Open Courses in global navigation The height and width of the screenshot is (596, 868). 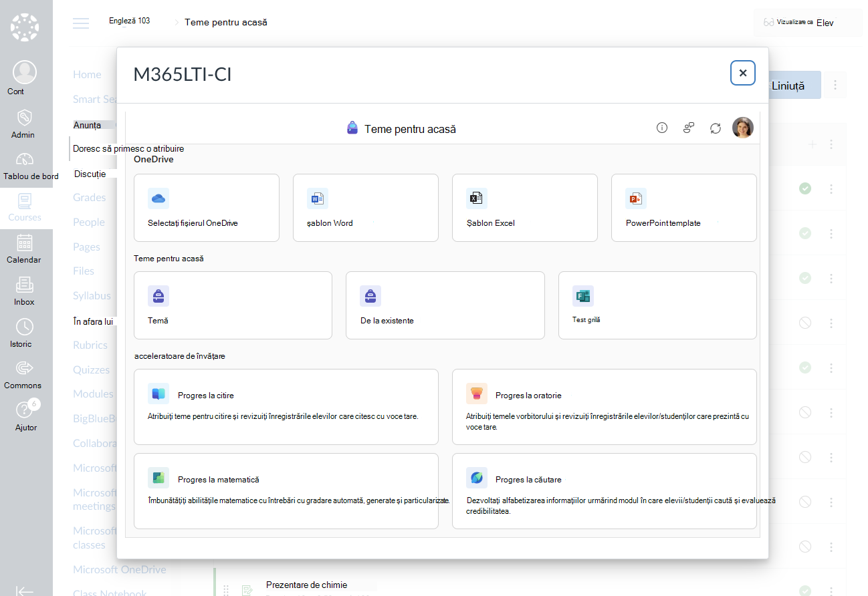[x=25, y=208]
